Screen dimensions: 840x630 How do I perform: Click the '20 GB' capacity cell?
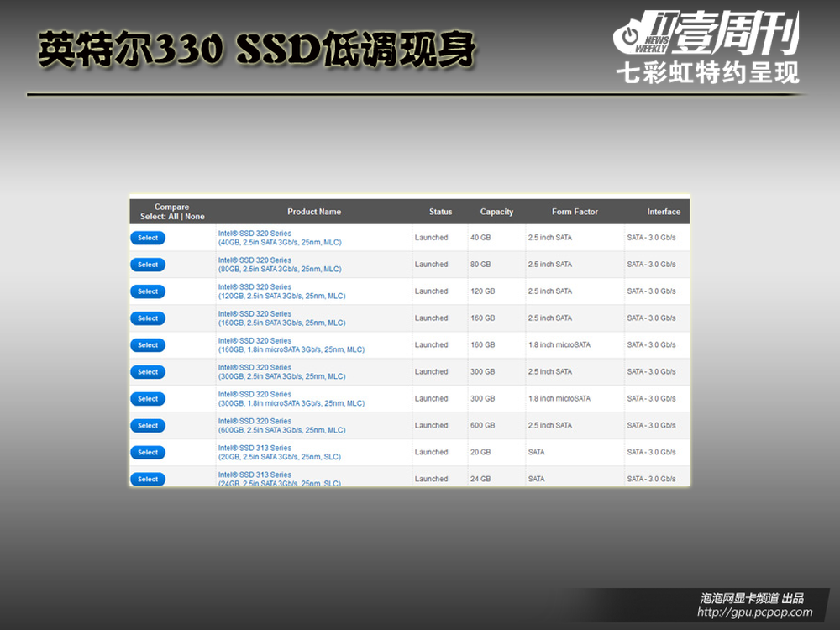tap(480, 452)
